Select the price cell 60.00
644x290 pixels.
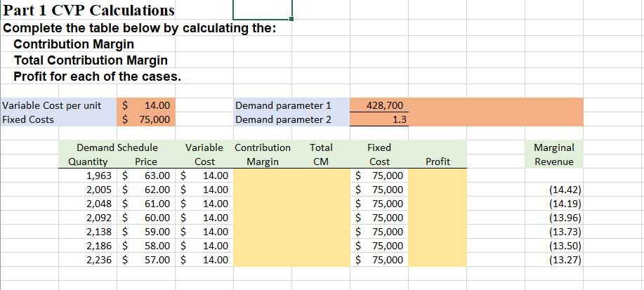[146, 218]
